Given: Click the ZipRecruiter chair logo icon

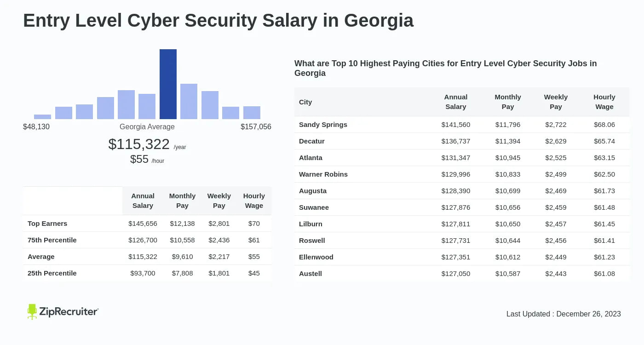Looking at the screenshot, I should [32, 311].
